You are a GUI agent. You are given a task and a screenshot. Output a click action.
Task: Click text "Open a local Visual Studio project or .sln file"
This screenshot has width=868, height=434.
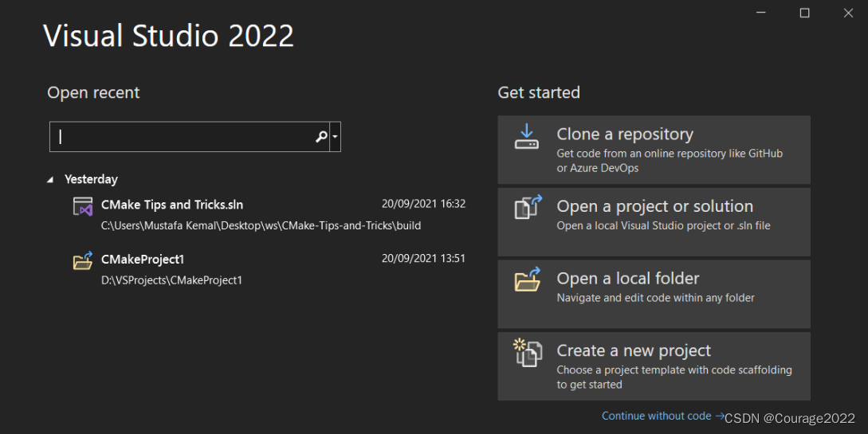tap(663, 225)
